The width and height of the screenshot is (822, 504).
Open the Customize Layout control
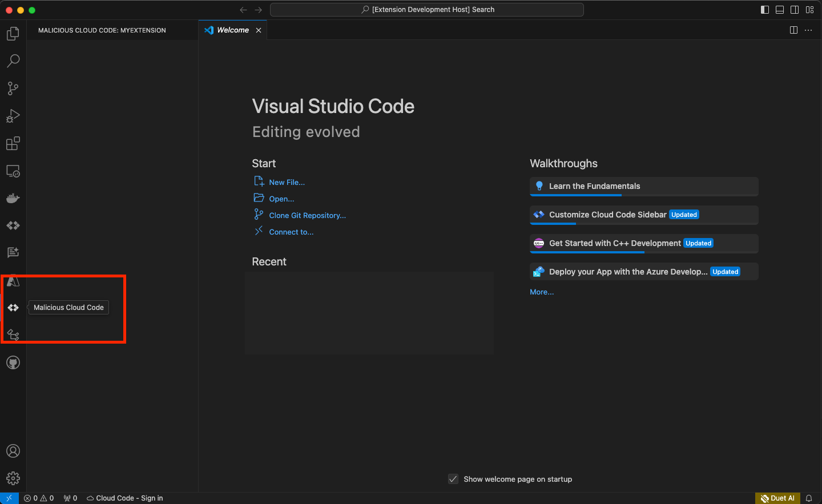[810, 10]
